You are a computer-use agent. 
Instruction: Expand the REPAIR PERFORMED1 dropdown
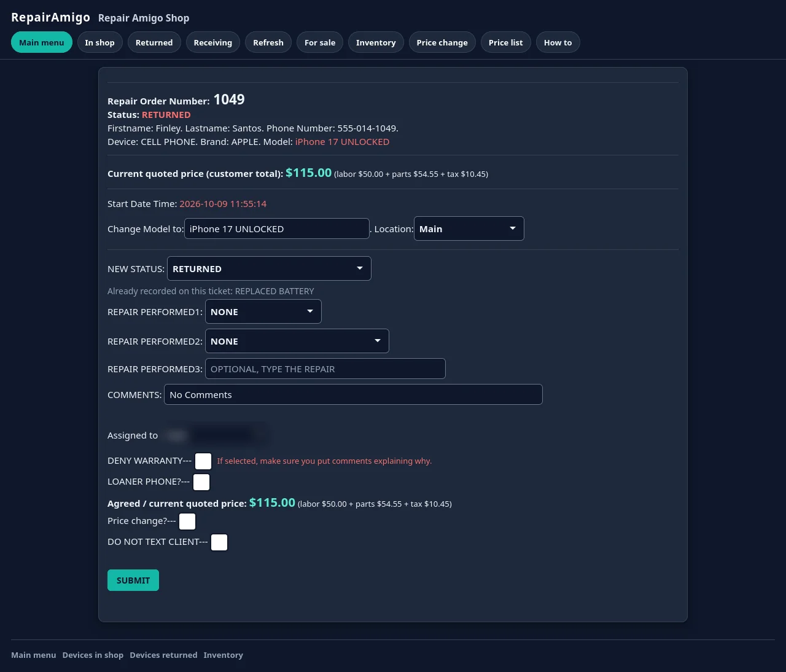click(263, 311)
